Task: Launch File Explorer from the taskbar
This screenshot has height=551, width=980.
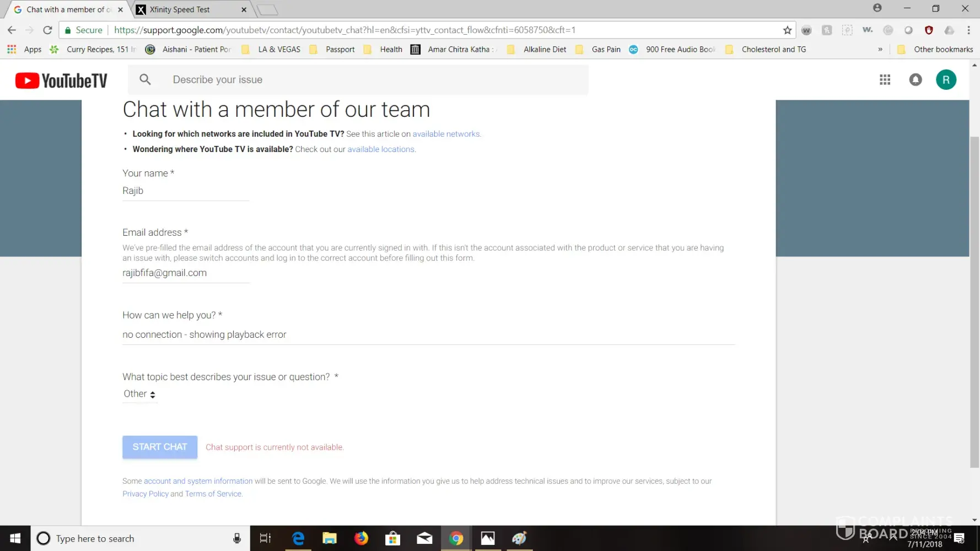Action: [330, 538]
